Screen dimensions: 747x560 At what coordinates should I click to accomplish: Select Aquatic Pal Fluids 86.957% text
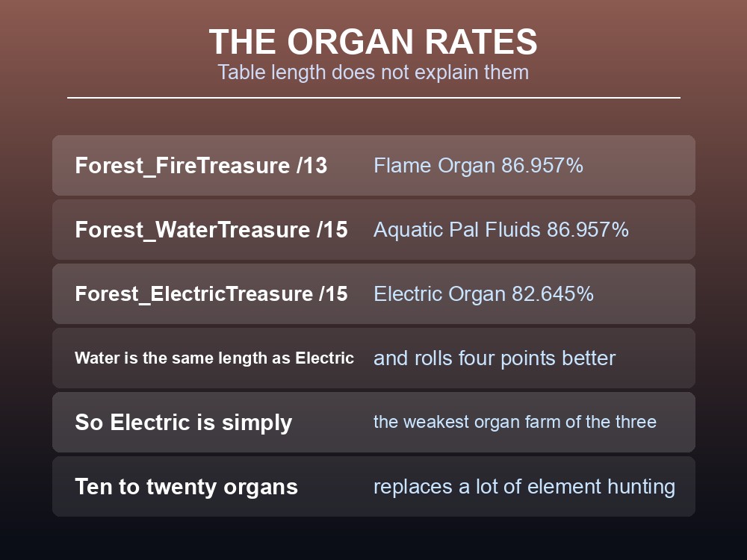pos(501,230)
